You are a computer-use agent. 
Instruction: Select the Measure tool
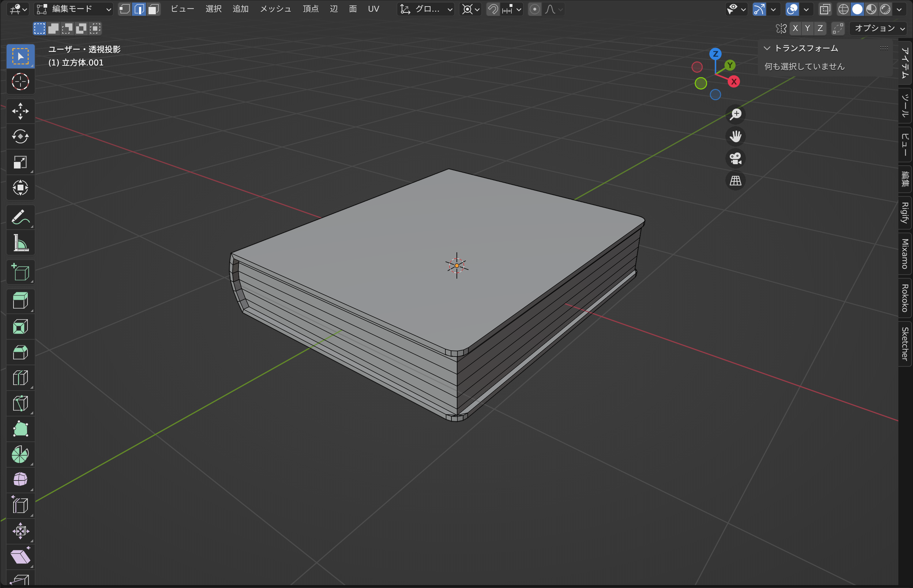coord(20,243)
